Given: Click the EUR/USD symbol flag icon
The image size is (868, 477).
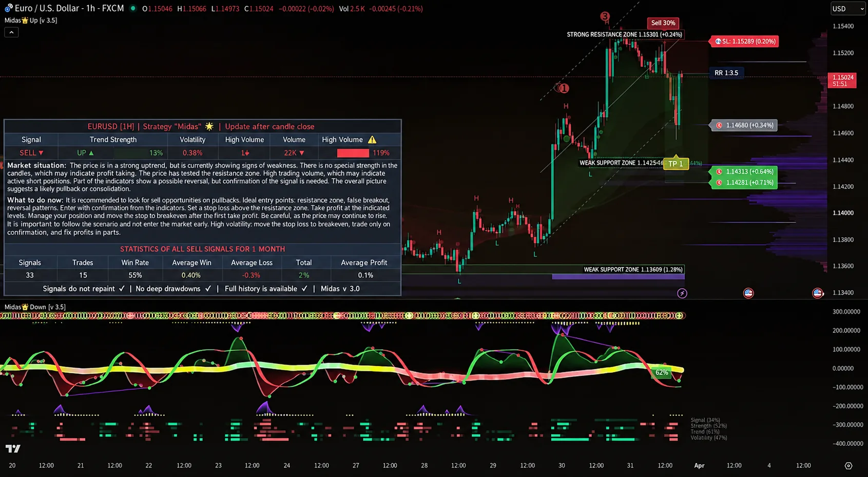Looking at the screenshot, I should 8,8.
